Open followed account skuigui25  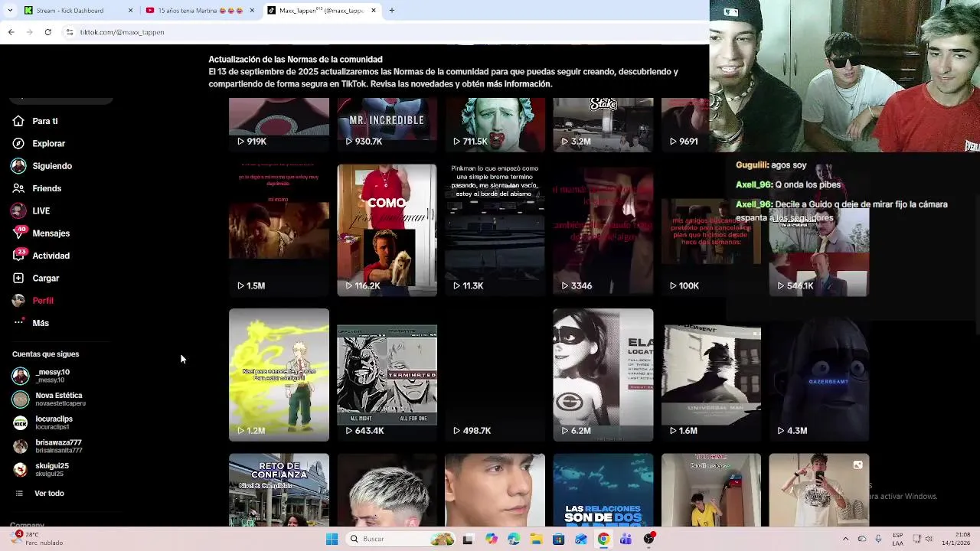41,469
